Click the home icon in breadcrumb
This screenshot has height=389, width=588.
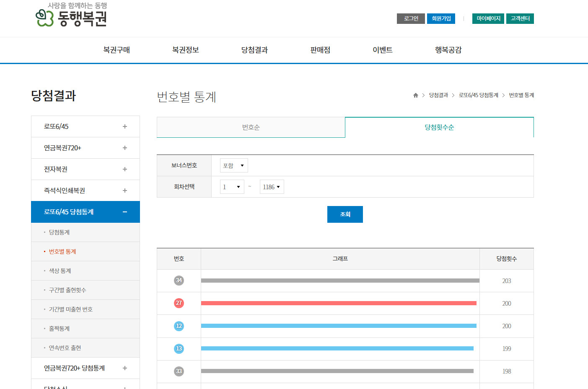[416, 95]
